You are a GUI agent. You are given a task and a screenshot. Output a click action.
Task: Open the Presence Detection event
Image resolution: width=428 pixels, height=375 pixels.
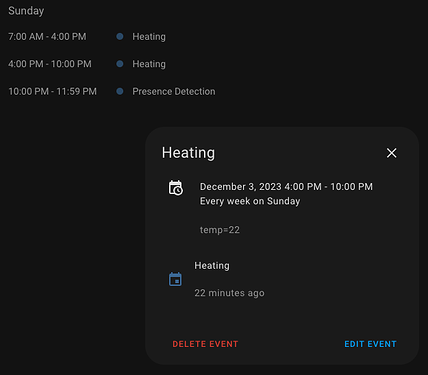174,91
